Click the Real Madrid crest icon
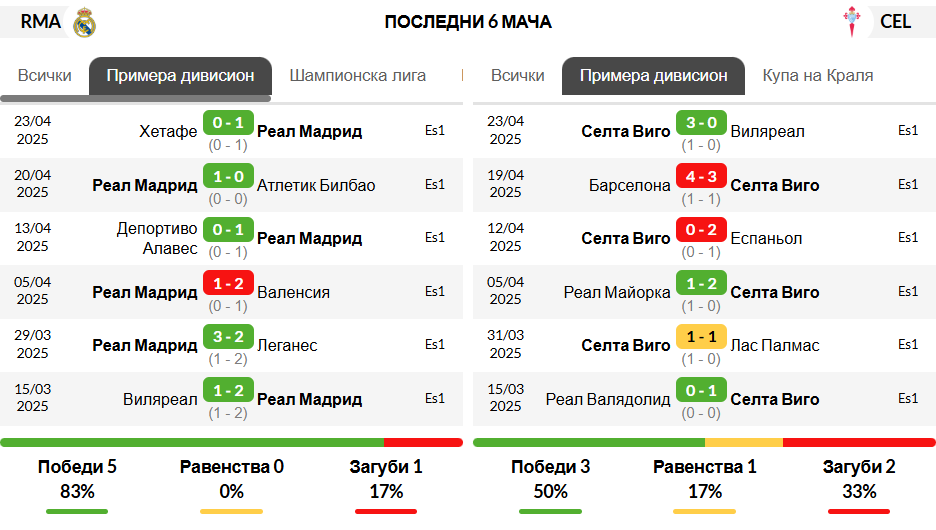936x530 pixels. pyautogui.click(x=84, y=23)
